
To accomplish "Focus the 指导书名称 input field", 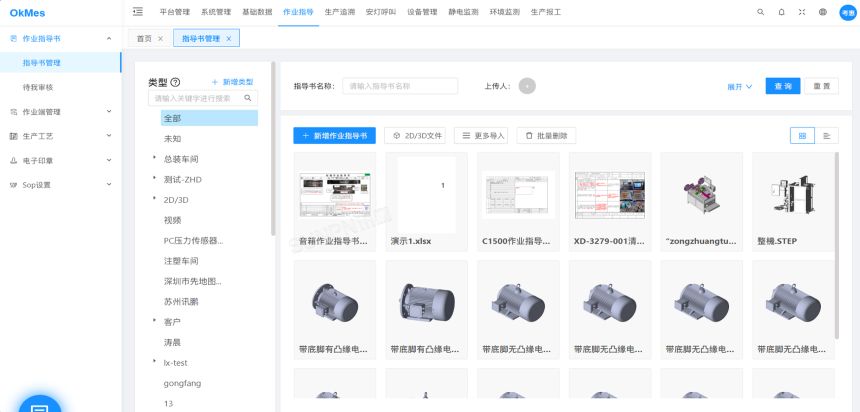I will [x=400, y=86].
